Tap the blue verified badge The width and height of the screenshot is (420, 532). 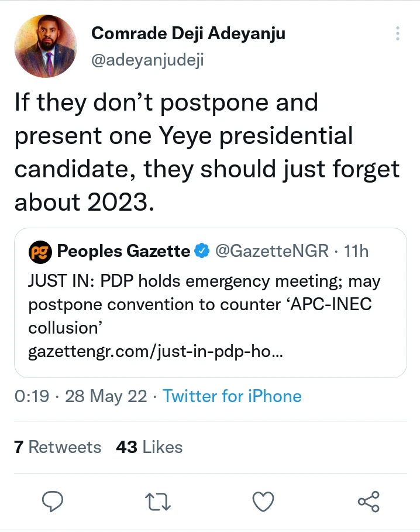coord(202,252)
